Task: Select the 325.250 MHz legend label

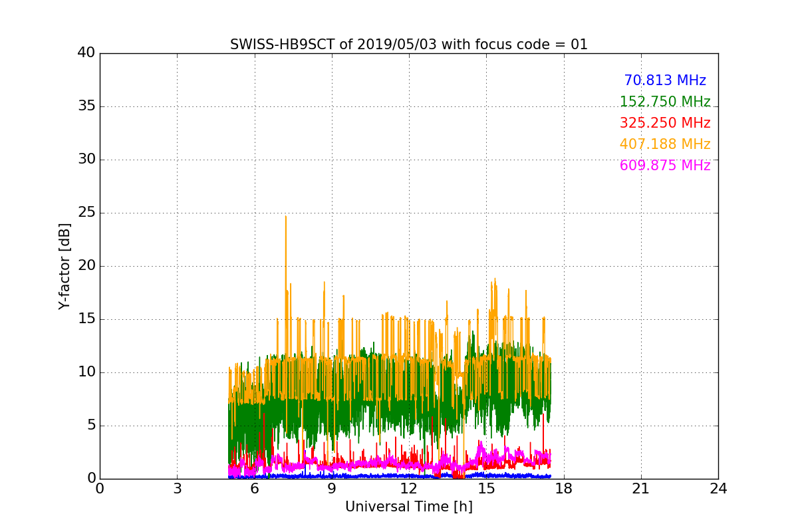Action: click(665, 123)
